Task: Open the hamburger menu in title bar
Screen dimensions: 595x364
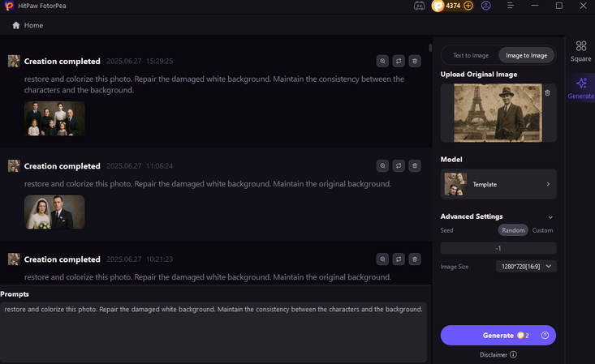Action: pyautogui.click(x=510, y=6)
